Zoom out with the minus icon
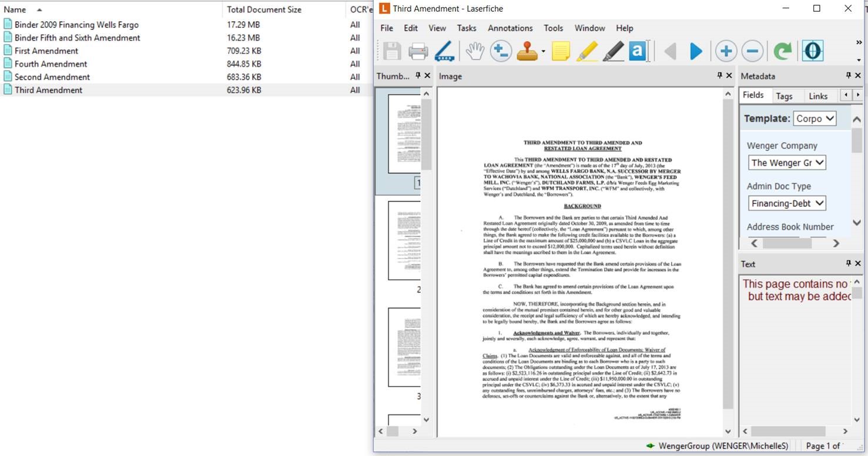868x456 pixels. (752, 52)
